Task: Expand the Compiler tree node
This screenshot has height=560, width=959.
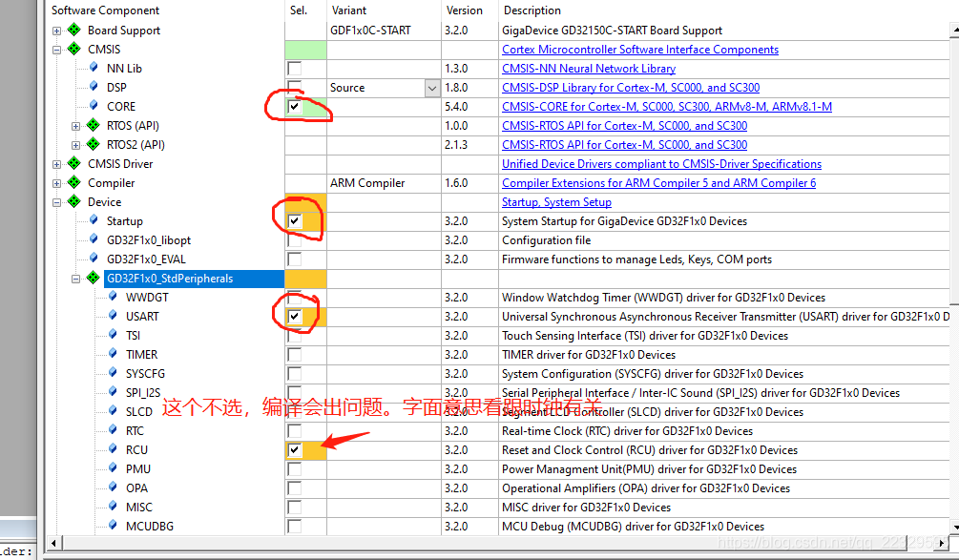Action: click(x=57, y=183)
